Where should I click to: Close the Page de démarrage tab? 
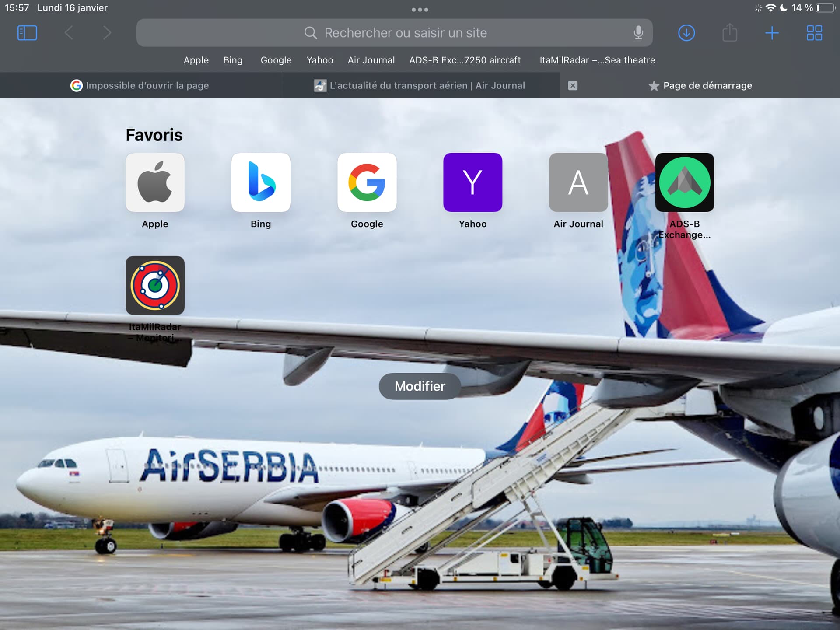point(573,85)
